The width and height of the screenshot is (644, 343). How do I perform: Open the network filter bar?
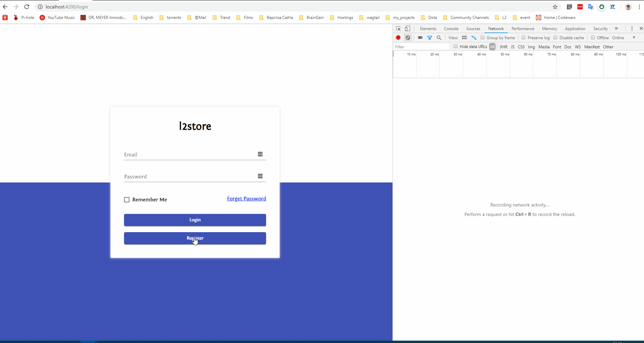point(430,38)
